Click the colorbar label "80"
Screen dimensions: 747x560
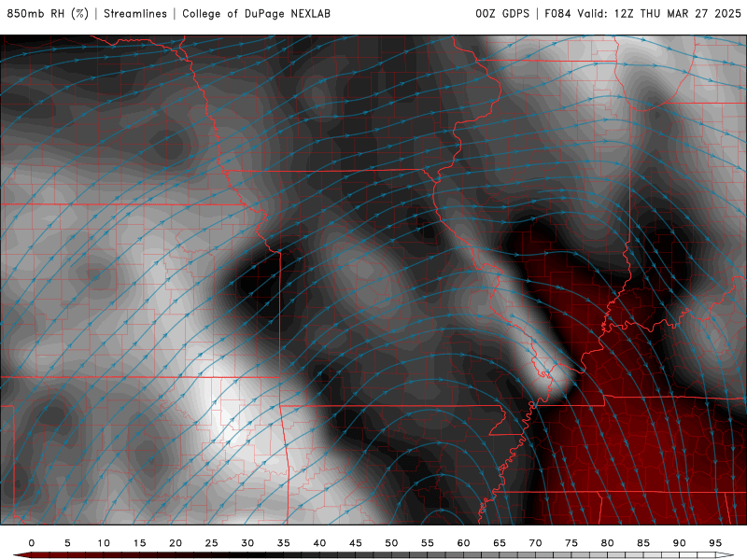pyautogui.click(x=608, y=543)
